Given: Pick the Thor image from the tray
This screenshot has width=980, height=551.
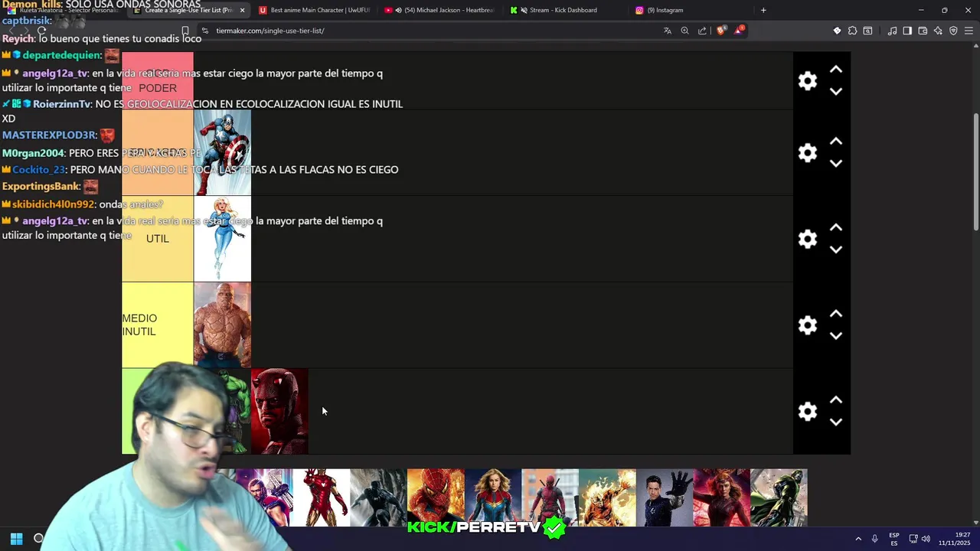Looking at the screenshot, I should 264,497.
